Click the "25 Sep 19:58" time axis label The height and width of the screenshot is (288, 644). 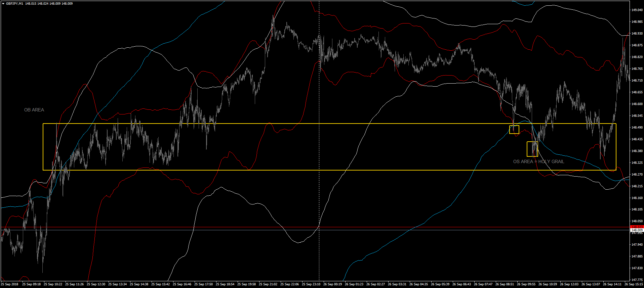tap(246, 284)
